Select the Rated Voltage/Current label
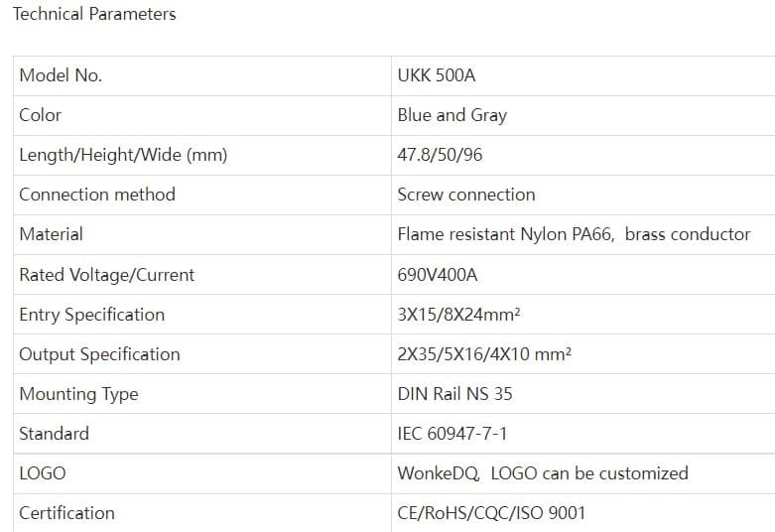The image size is (775, 532). [x=107, y=275]
